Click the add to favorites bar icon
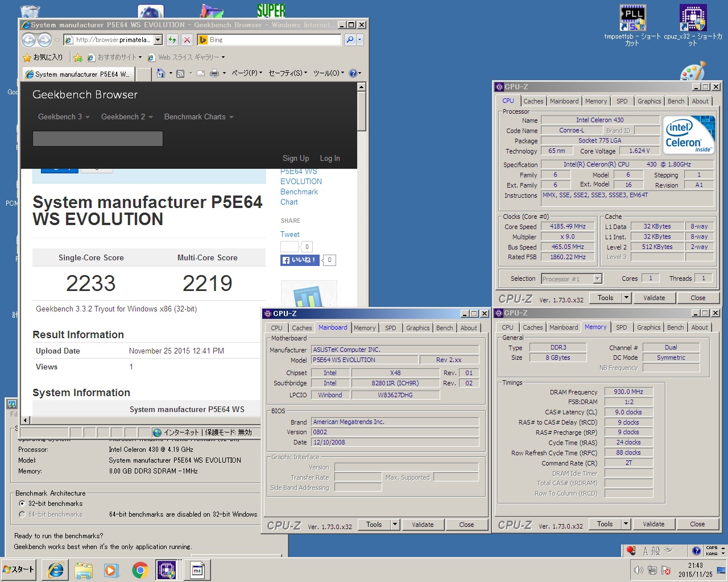 pyautogui.click(x=78, y=57)
